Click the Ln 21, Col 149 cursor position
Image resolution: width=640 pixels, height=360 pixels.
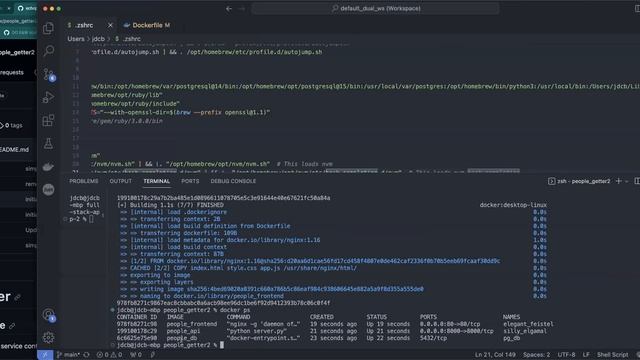[495, 355]
